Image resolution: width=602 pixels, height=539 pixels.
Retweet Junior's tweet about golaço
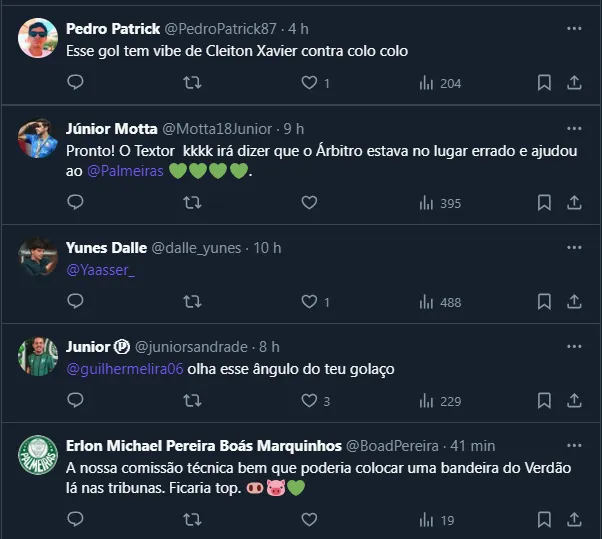pos(192,401)
